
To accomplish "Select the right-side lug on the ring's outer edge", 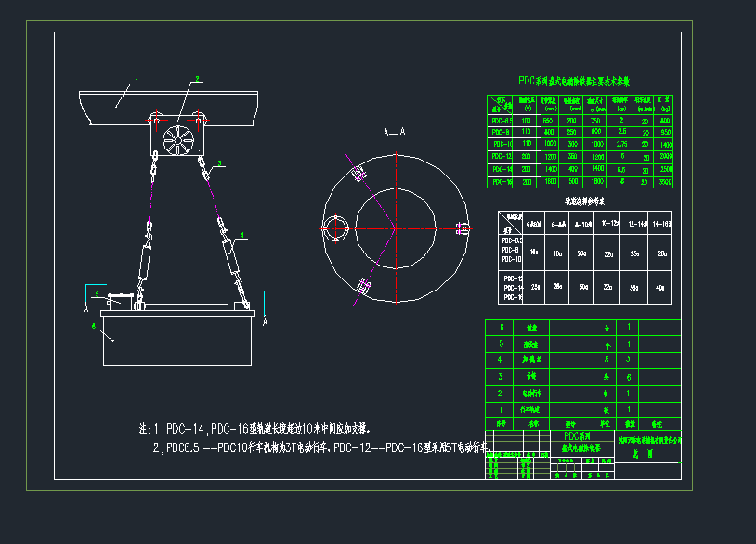I will [462, 227].
